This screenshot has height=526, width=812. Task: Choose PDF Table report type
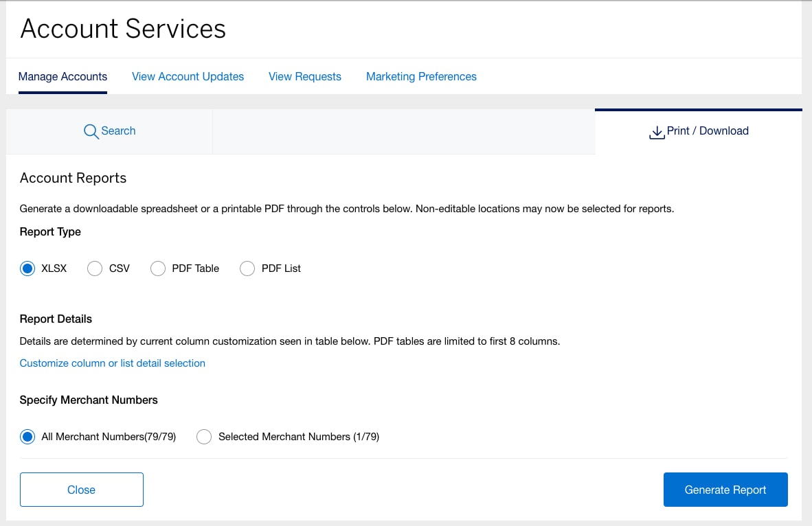coord(158,268)
